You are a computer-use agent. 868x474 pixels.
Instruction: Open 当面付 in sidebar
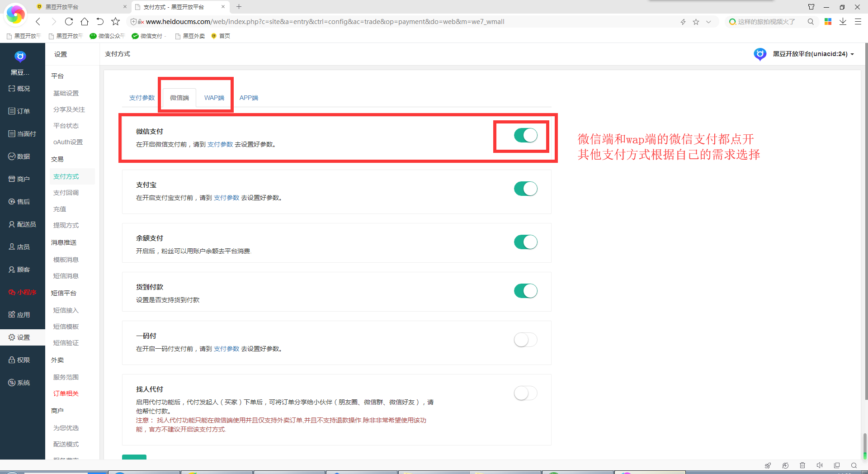22,134
